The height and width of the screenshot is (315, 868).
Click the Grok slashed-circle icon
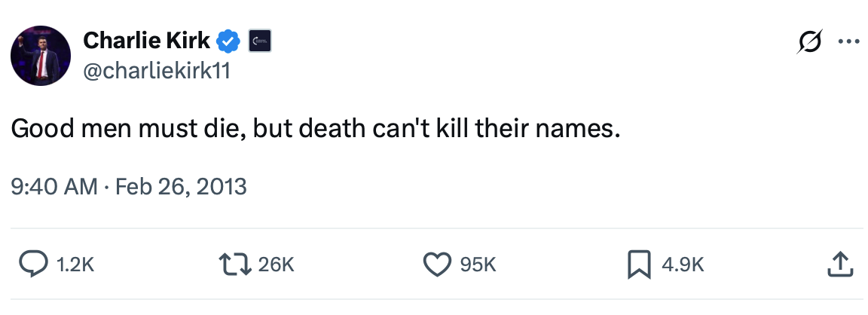coord(809,42)
